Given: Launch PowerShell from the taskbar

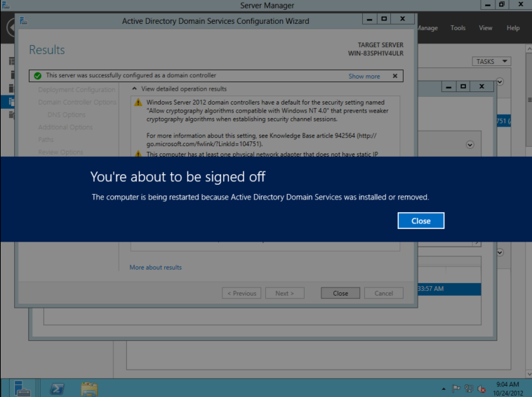Looking at the screenshot, I should (x=57, y=389).
